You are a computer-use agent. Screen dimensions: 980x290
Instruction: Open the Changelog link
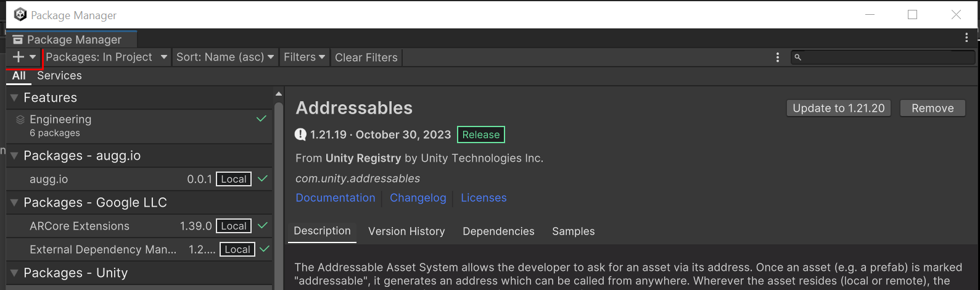click(x=418, y=198)
